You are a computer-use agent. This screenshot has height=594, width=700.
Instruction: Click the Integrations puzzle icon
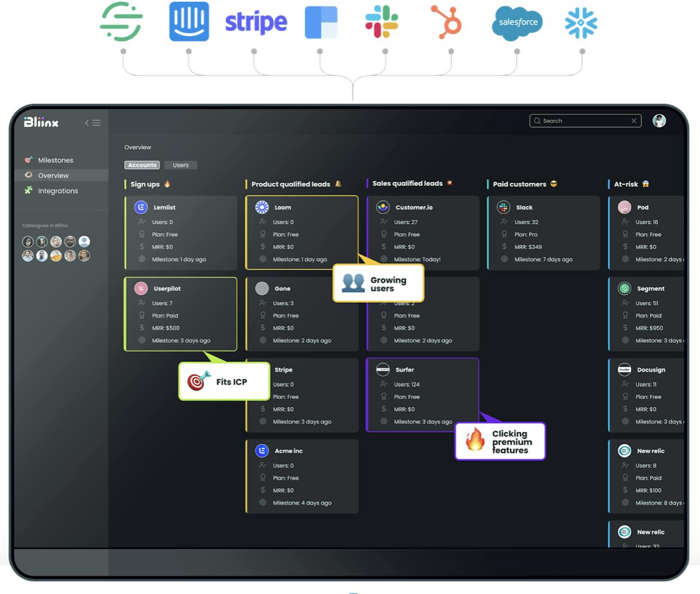[x=28, y=190]
